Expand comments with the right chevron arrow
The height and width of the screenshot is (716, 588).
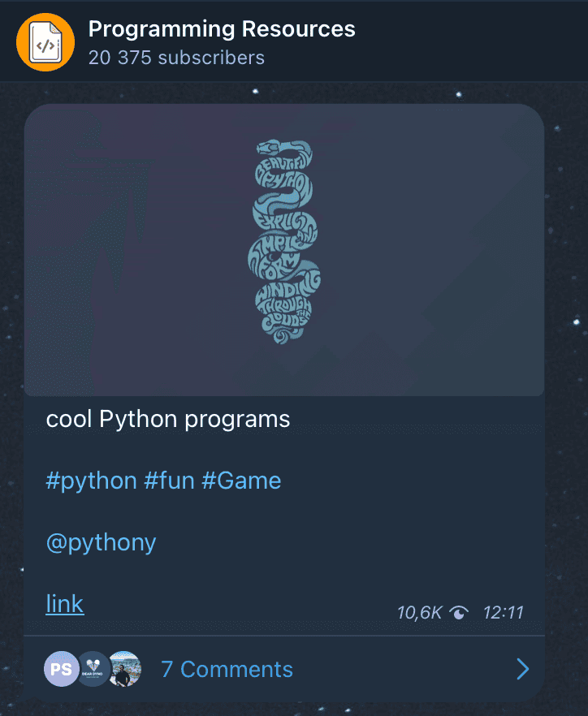pyautogui.click(x=522, y=670)
